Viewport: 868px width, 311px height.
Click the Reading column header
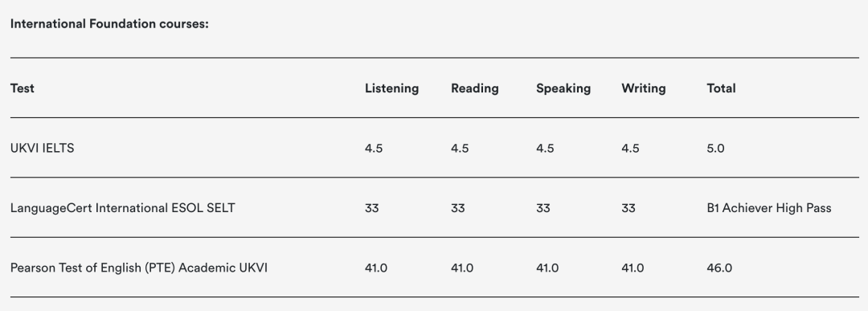[x=475, y=88]
